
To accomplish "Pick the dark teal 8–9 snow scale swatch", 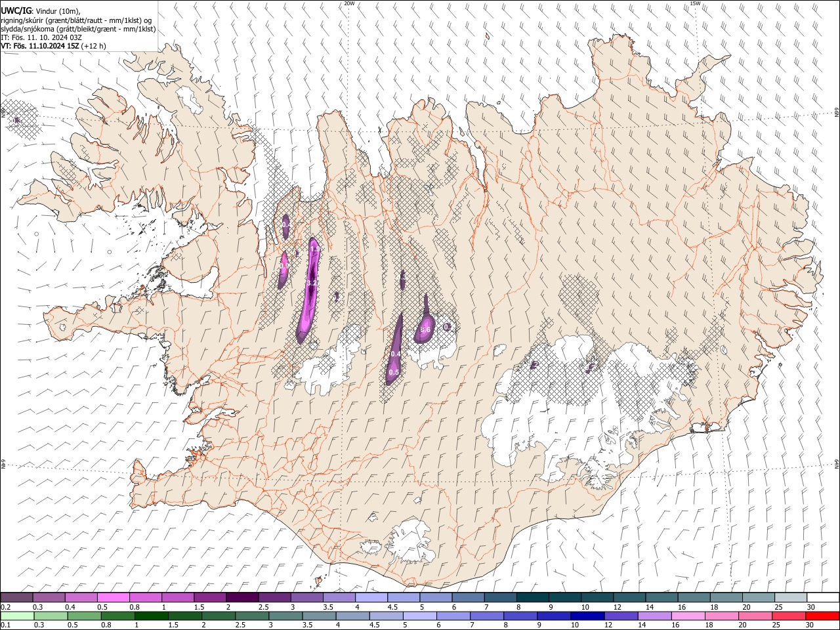I will coord(532,597).
